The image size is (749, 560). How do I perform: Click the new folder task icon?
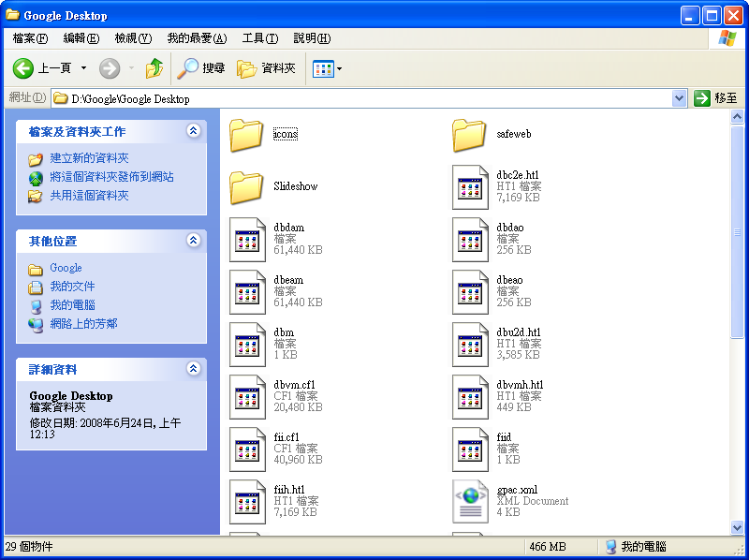(x=35, y=158)
